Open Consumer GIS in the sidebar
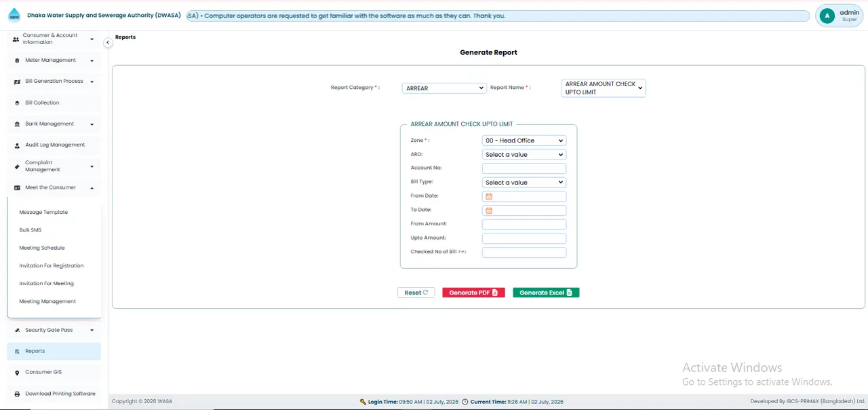The height and width of the screenshot is (410, 868). (54, 373)
